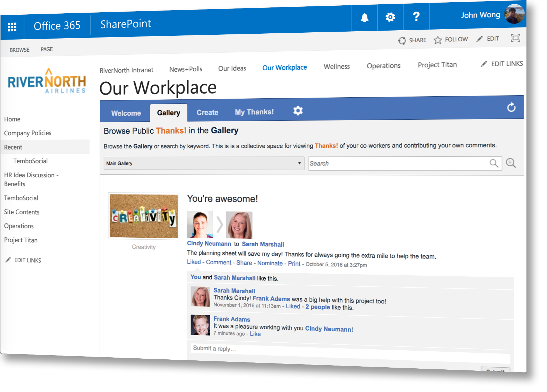Open Operations in top navigation
This screenshot has width=547, height=392.
click(383, 66)
